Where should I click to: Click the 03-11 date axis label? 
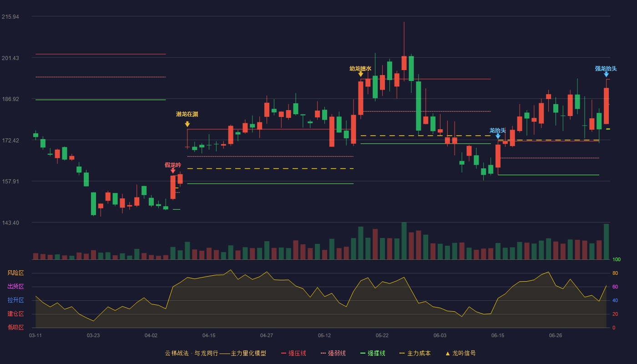tap(35, 335)
